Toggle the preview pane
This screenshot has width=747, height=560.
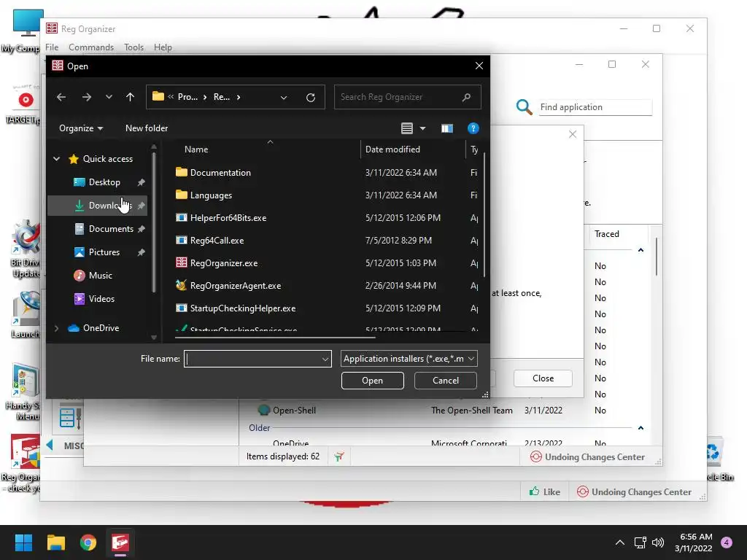(447, 128)
